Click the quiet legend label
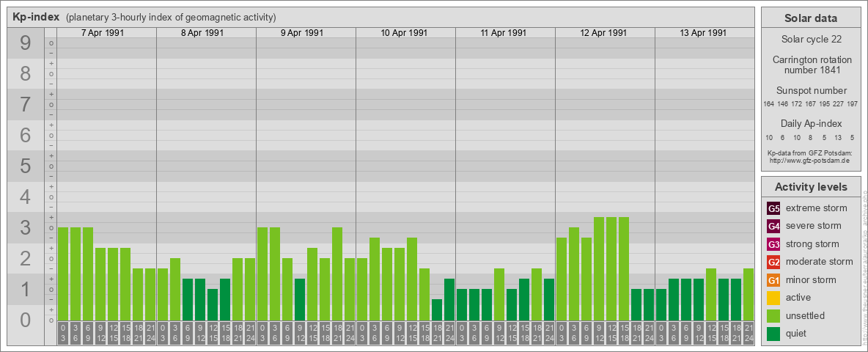868x352 pixels. point(798,334)
